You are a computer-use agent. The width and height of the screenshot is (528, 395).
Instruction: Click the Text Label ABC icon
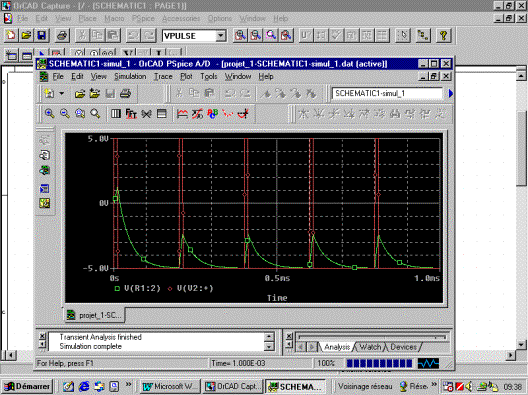click(x=212, y=113)
